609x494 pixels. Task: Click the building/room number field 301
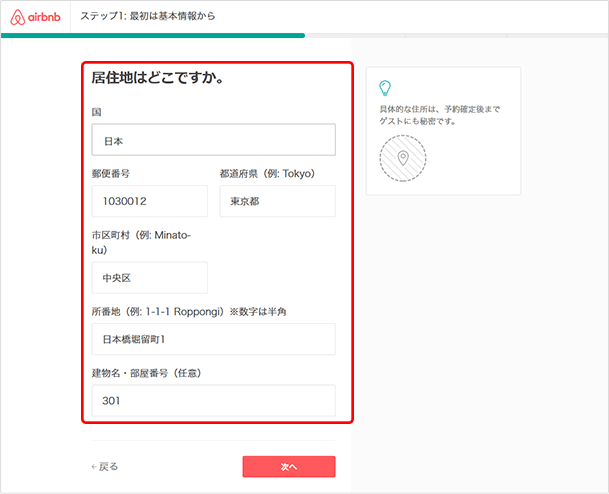[214, 400]
